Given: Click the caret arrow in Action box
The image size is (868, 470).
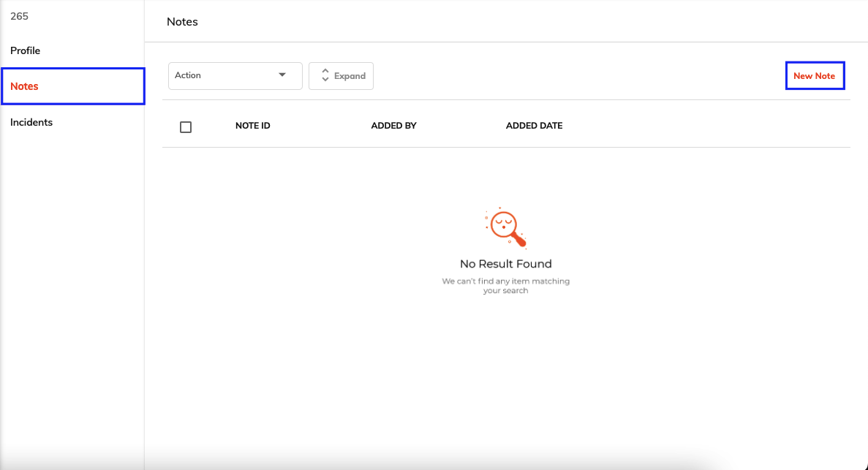Looking at the screenshot, I should 282,75.
